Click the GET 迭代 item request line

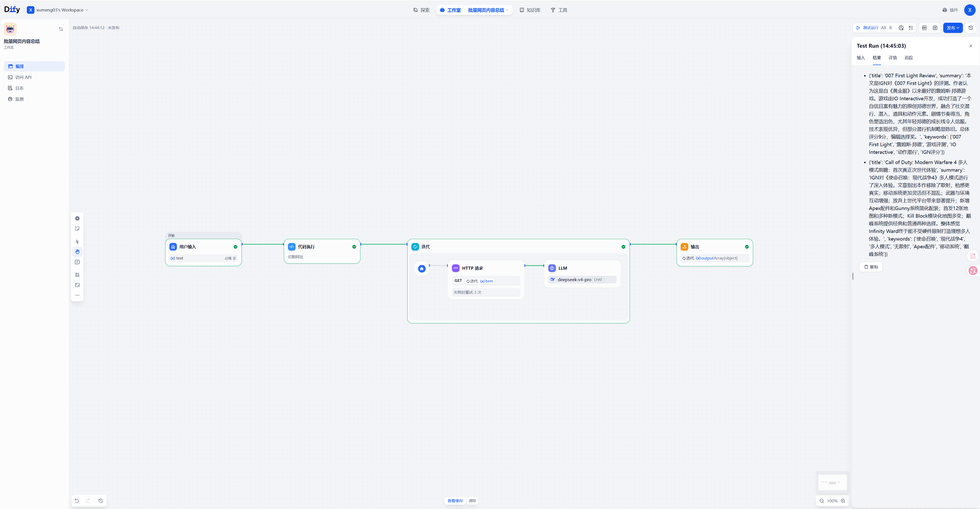(x=486, y=281)
